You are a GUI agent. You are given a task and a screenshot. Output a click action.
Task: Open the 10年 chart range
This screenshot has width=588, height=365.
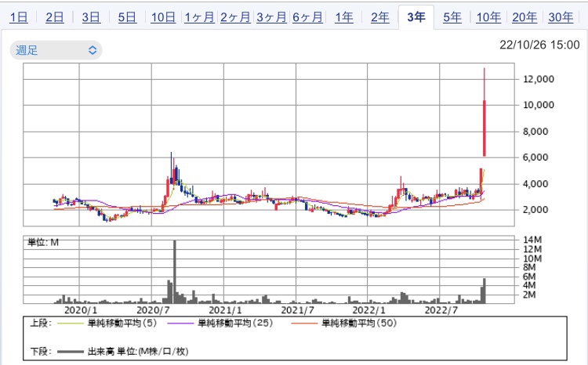pyautogui.click(x=488, y=17)
